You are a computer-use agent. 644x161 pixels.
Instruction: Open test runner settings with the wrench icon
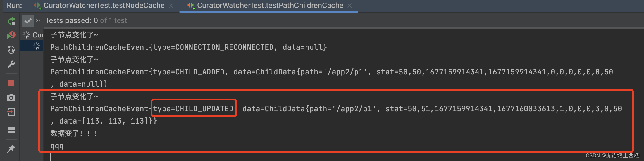pos(11,65)
